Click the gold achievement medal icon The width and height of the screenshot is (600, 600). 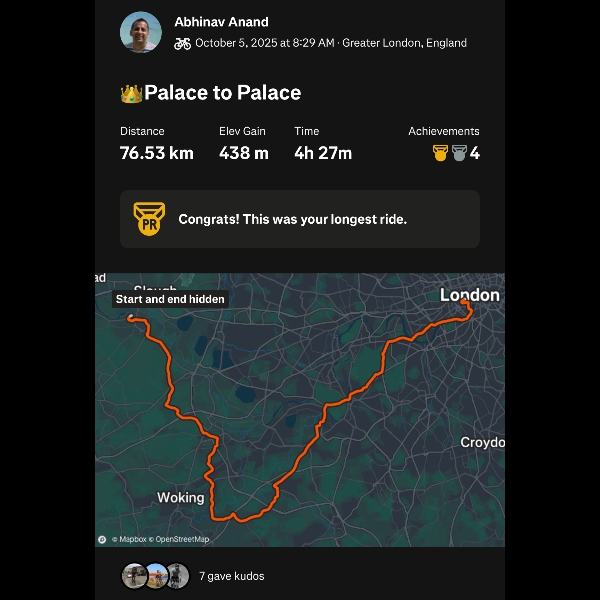pos(440,153)
